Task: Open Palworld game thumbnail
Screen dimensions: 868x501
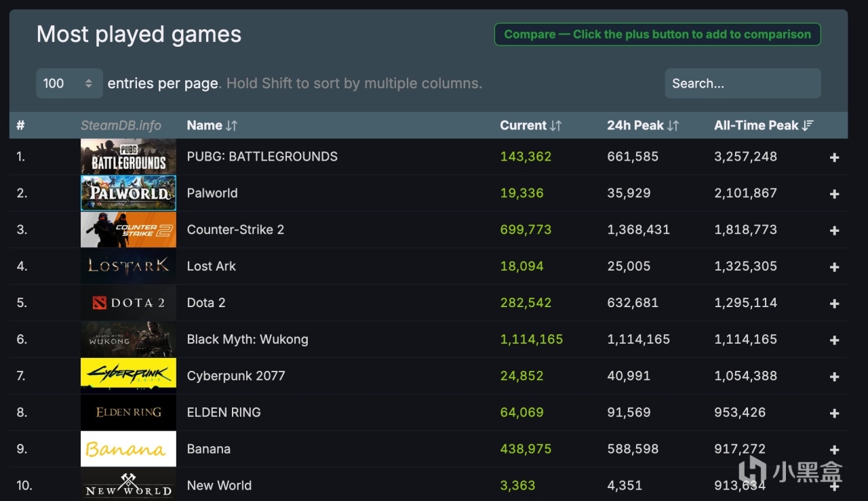Action: (128, 193)
